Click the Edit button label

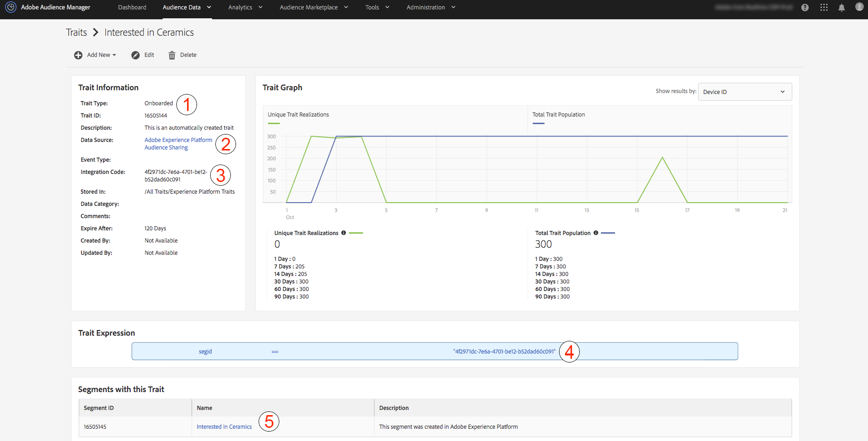(149, 55)
